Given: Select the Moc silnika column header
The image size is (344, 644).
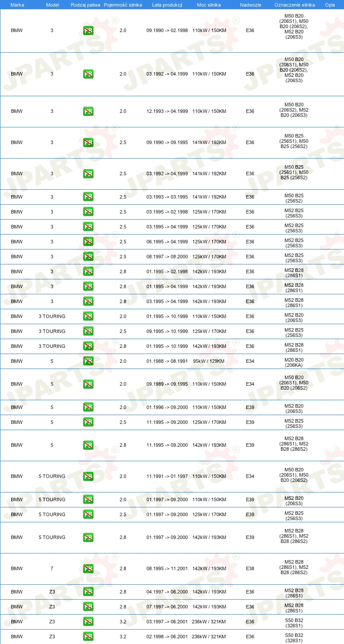Looking at the screenshot, I should point(209,4).
